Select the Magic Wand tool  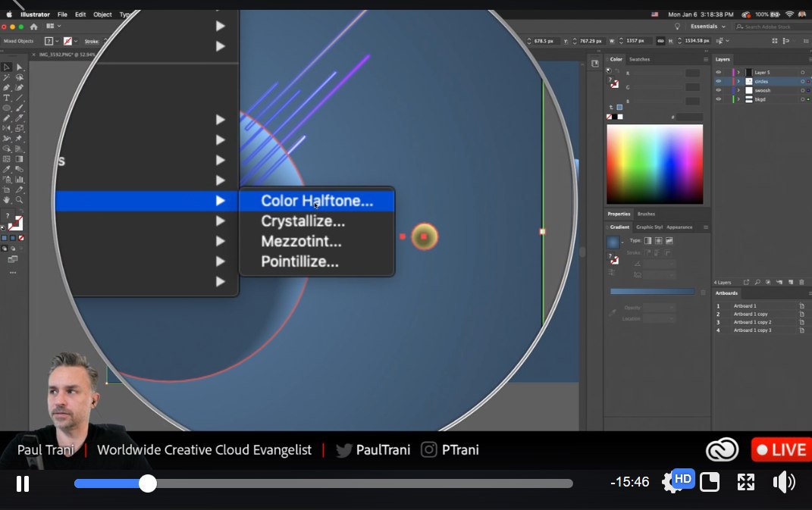coord(7,77)
